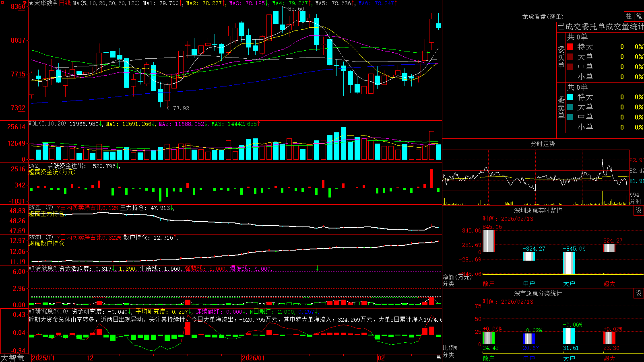
Task: Click the 龙虎看盘(逐单) panel title
Action: click(543, 16)
